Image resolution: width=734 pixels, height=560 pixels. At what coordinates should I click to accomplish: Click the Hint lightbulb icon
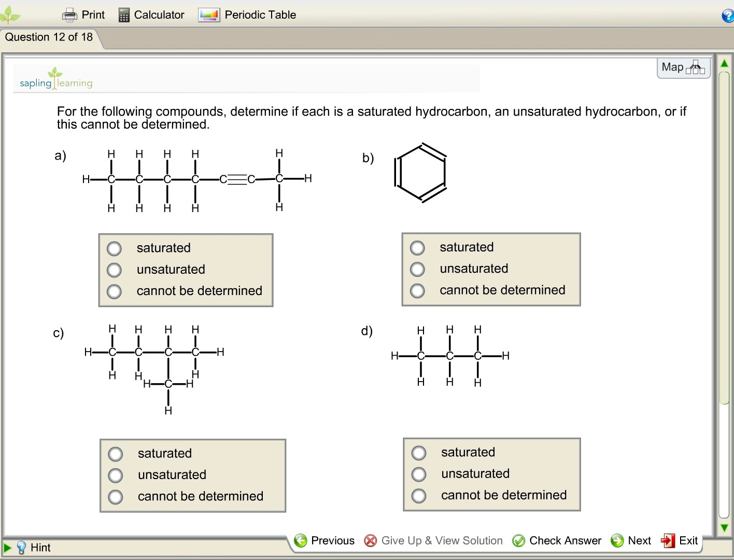point(21,548)
